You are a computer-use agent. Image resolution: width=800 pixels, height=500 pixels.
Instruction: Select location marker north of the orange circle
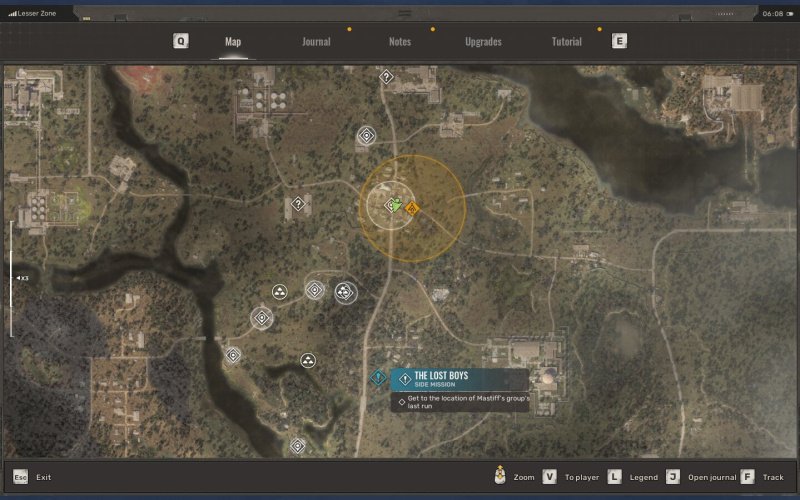click(366, 136)
